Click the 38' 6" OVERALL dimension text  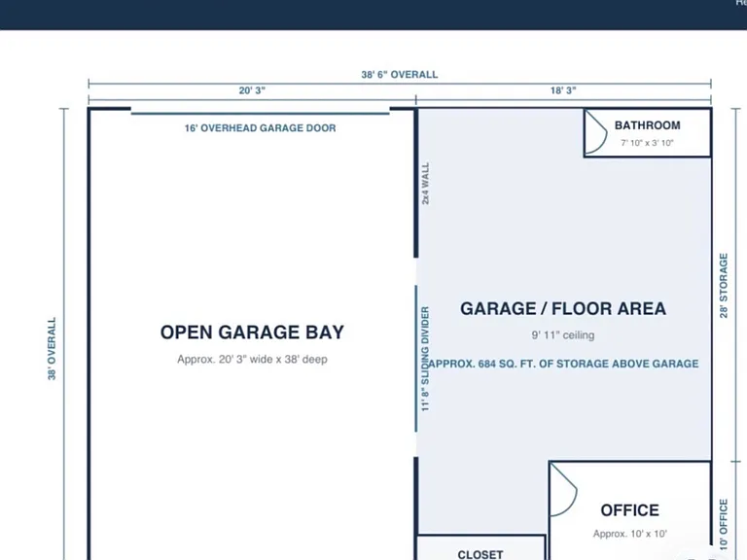coord(399,74)
